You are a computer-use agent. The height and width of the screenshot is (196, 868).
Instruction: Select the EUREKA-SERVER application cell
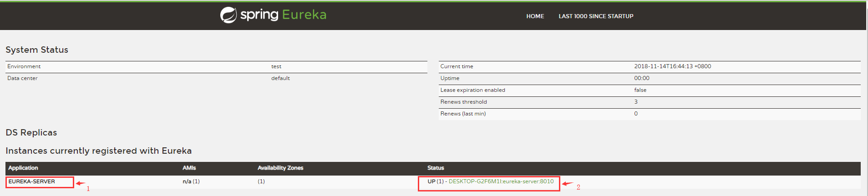[32, 181]
